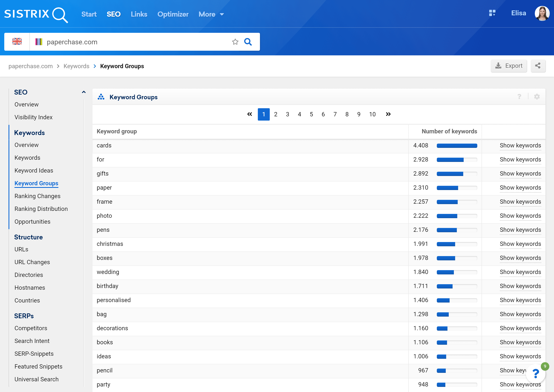The image size is (554, 392).
Task: Open Opportunities in sidebar
Action: click(32, 222)
